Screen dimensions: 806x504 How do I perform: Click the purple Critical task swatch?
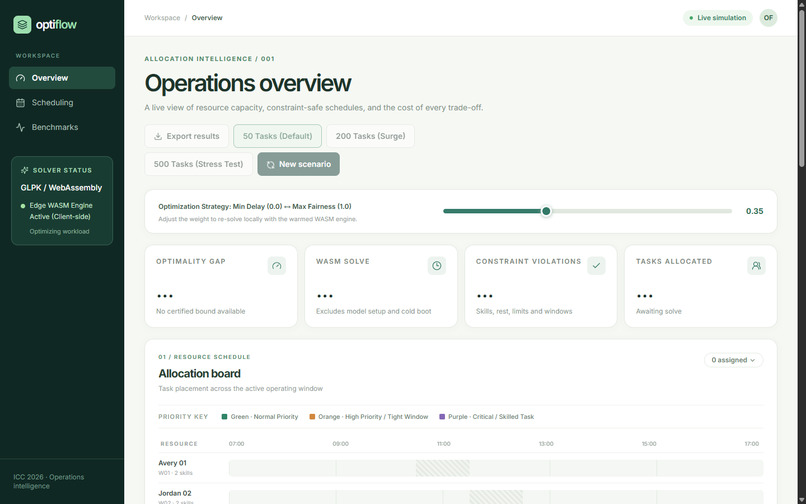(x=442, y=417)
